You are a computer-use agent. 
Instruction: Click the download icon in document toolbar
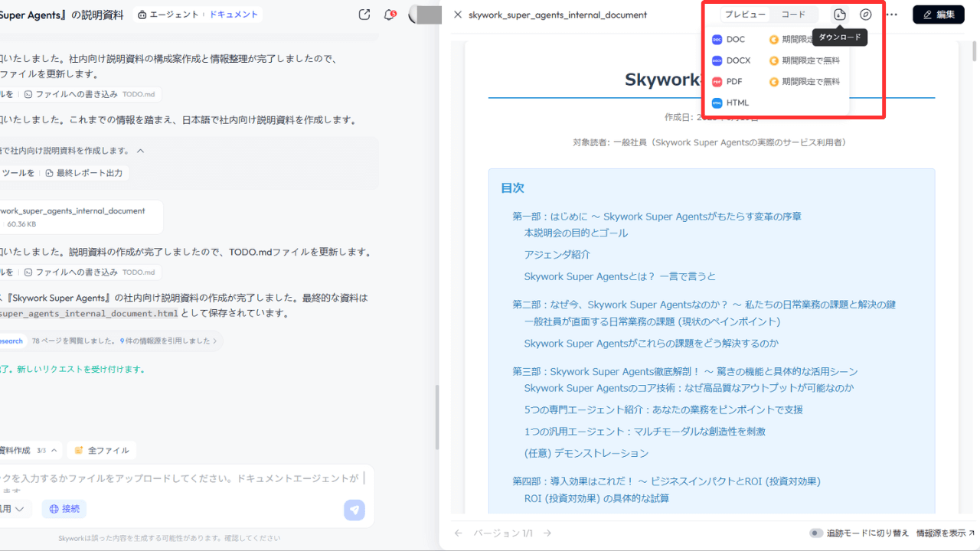[840, 15]
